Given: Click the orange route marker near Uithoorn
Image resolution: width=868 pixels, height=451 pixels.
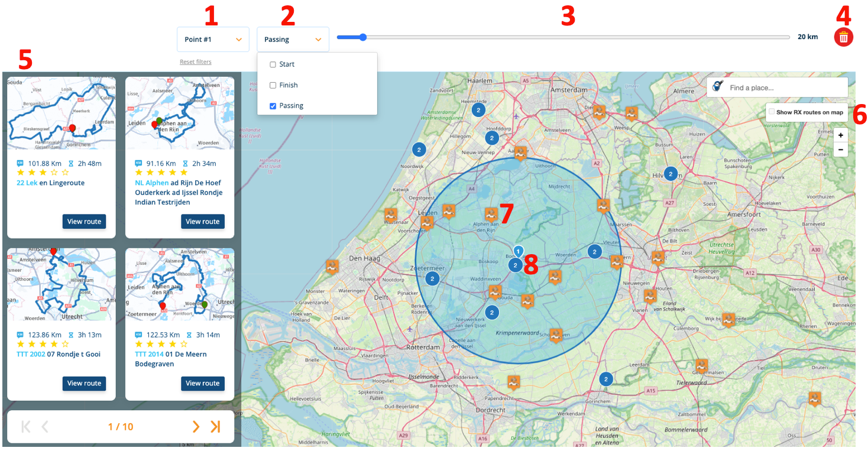Looking at the screenshot, I should (x=520, y=153).
